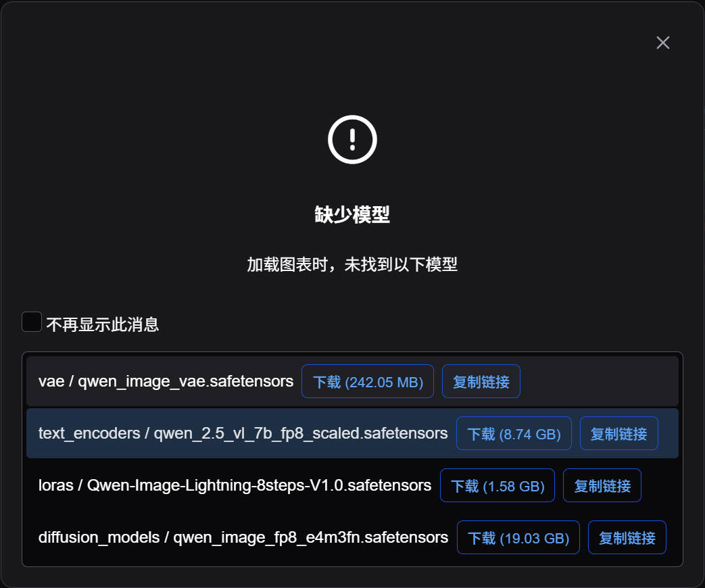
Task: Download qwen_image_vae 242.05 MB file
Action: (x=367, y=381)
